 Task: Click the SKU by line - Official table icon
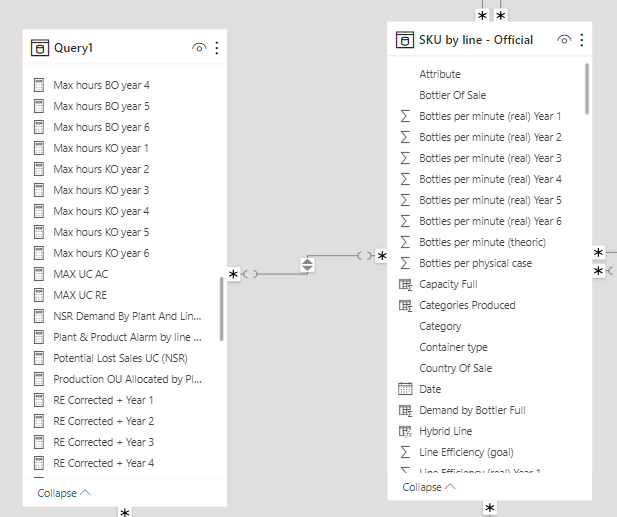click(405, 40)
